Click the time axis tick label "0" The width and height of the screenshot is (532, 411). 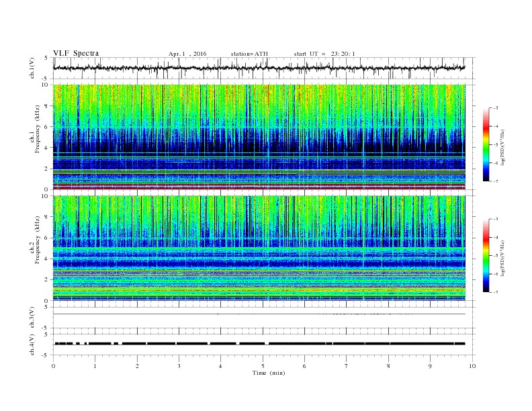pos(53,366)
